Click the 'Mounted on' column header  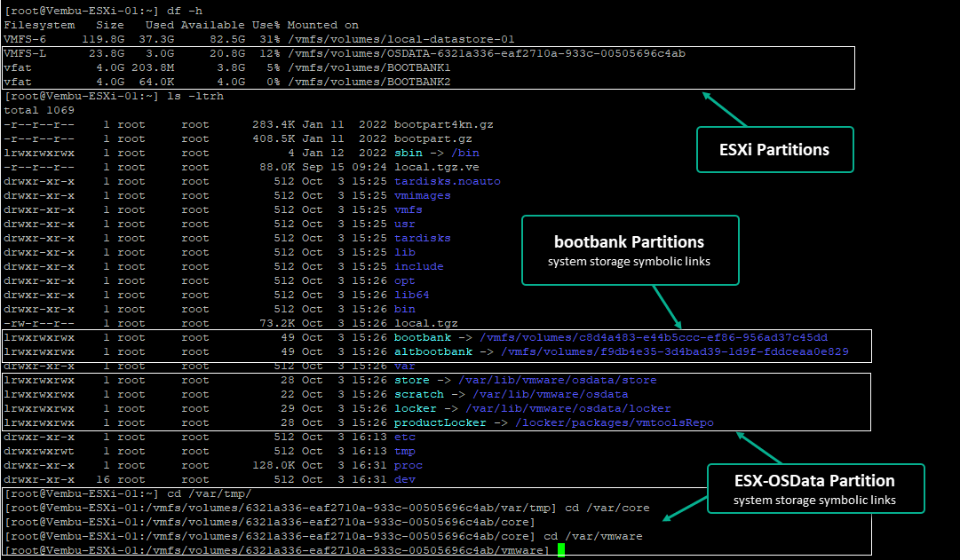[322, 25]
